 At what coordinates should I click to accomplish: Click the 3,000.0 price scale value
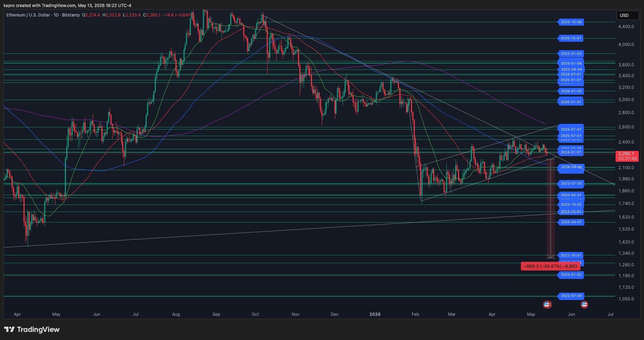click(x=626, y=100)
